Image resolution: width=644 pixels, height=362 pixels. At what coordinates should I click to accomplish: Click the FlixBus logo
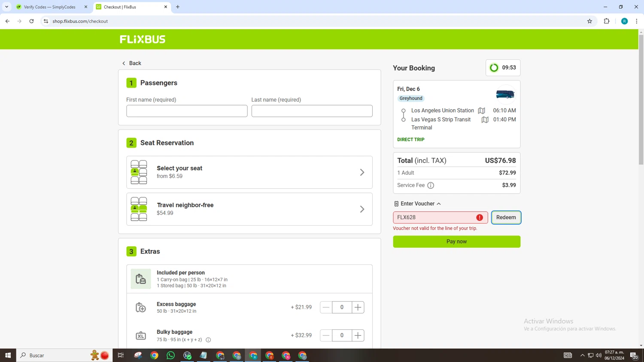pyautogui.click(x=143, y=39)
